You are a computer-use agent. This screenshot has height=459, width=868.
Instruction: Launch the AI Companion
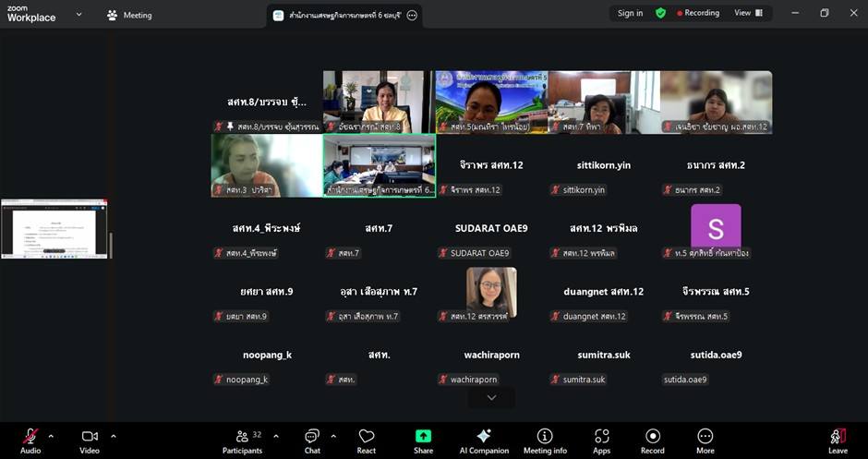tap(483, 439)
